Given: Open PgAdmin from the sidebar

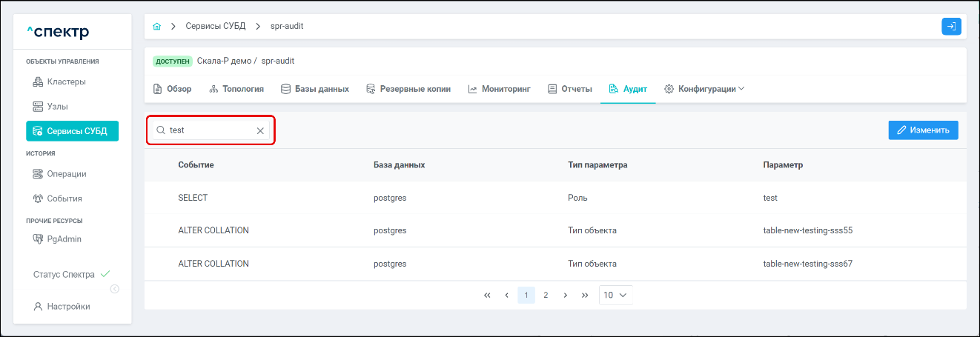Looking at the screenshot, I should click(64, 239).
